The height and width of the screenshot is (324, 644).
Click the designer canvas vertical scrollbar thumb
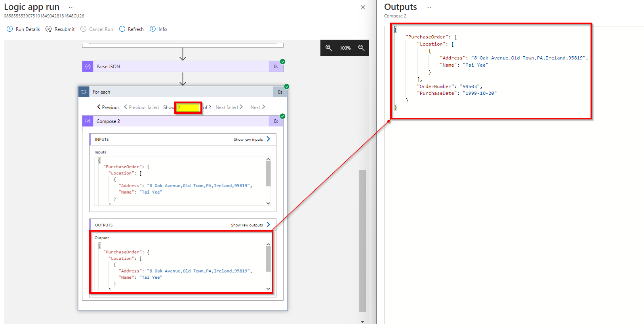pos(362,241)
